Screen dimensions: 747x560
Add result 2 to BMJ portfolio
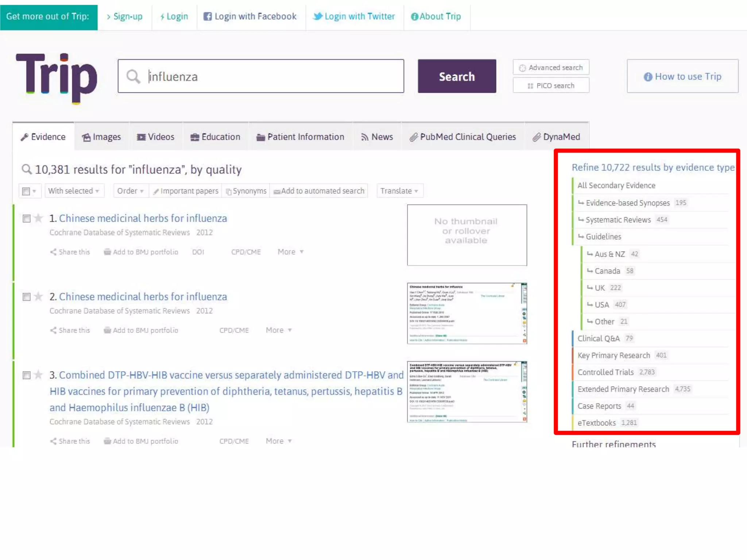click(x=141, y=330)
